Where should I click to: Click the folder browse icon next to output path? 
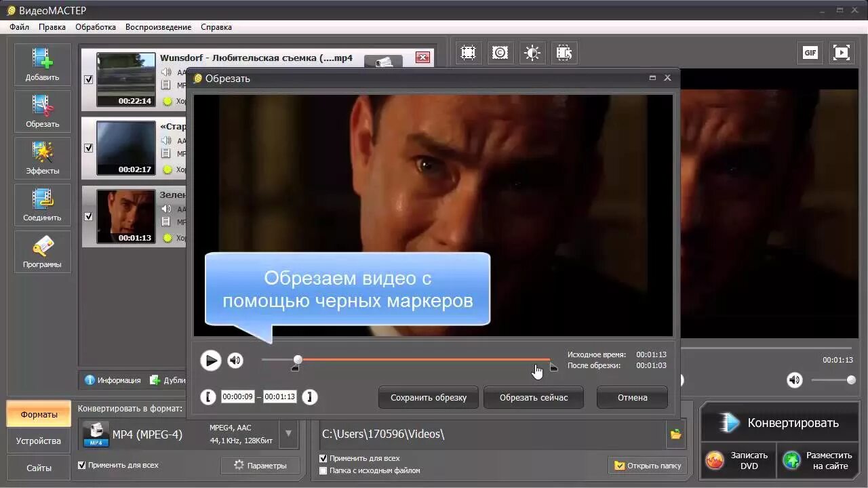675,434
